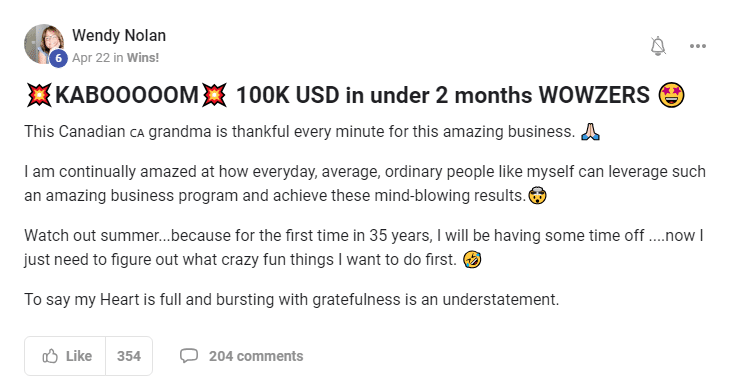The width and height of the screenshot is (749, 389).
Task: Click the Apr 22 post date
Action: tap(91, 58)
